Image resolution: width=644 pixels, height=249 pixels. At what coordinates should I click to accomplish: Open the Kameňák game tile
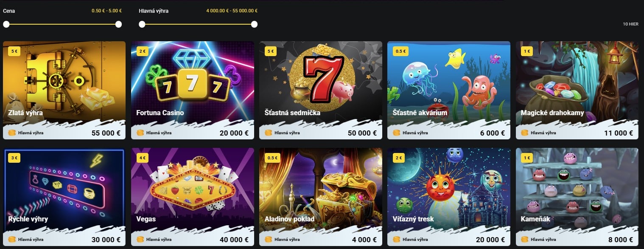click(577, 197)
